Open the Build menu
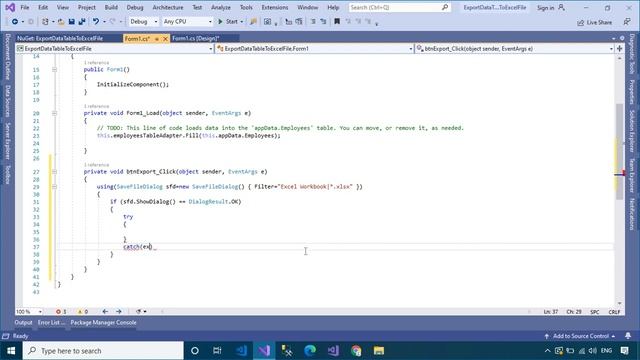Image resolution: width=640 pixels, height=360 pixels. 111,7
